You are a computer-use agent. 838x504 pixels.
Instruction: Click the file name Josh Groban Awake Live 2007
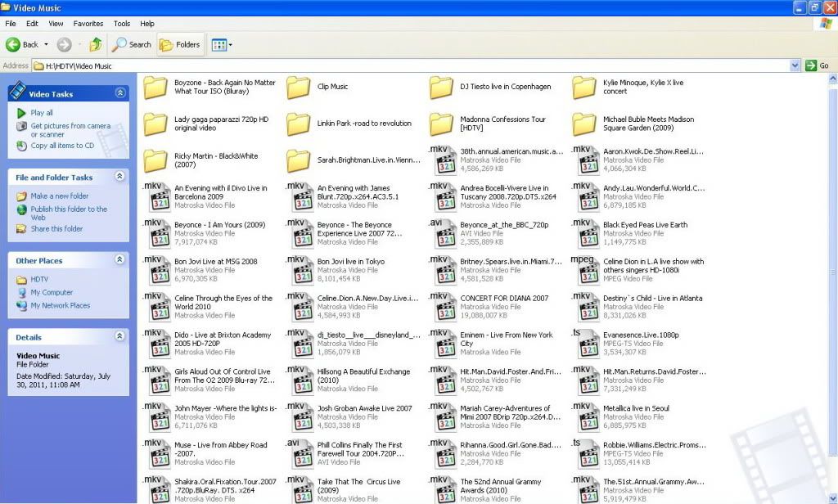click(x=364, y=408)
